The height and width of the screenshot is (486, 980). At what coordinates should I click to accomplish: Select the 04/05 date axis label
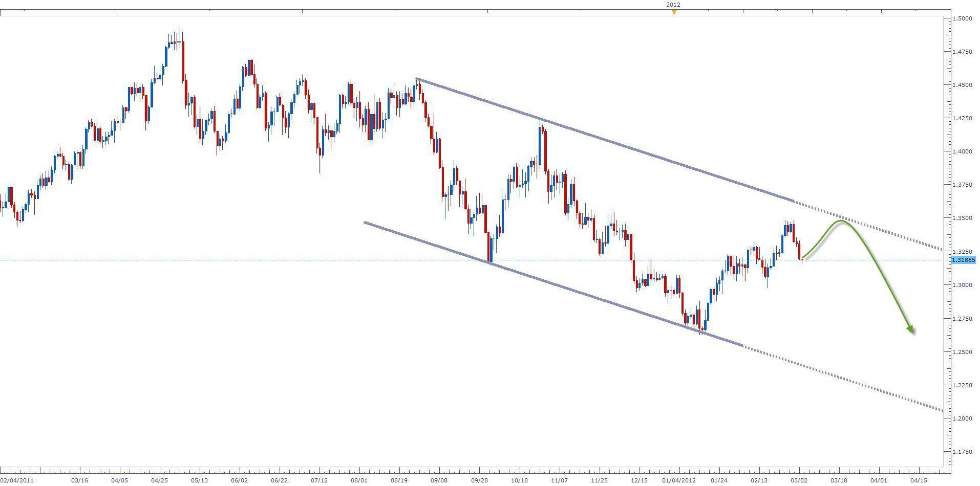tap(119, 480)
